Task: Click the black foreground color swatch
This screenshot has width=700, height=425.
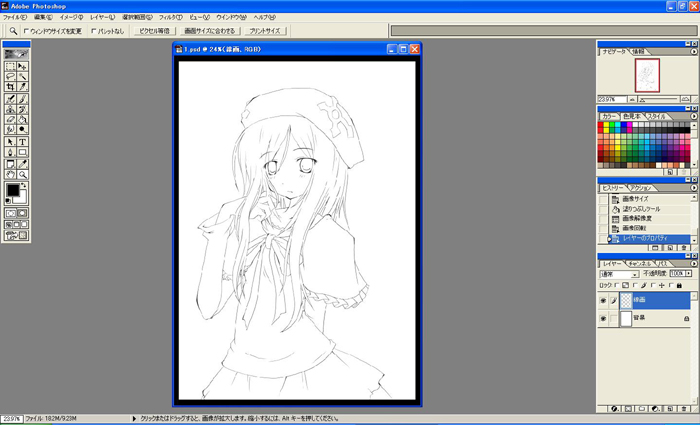Action: [x=13, y=190]
